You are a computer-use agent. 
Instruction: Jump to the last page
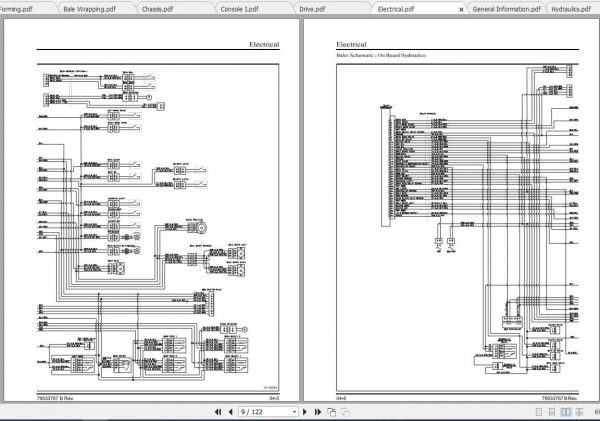pyautogui.click(x=318, y=412)
